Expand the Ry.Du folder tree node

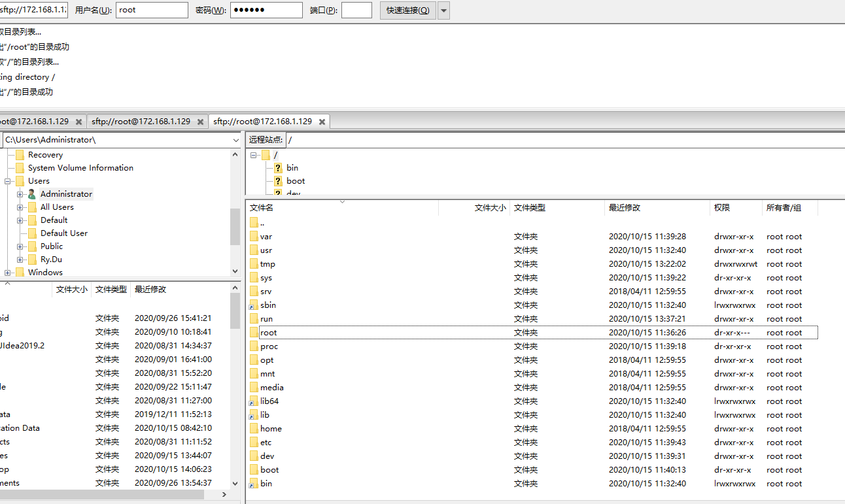[20, 260]
